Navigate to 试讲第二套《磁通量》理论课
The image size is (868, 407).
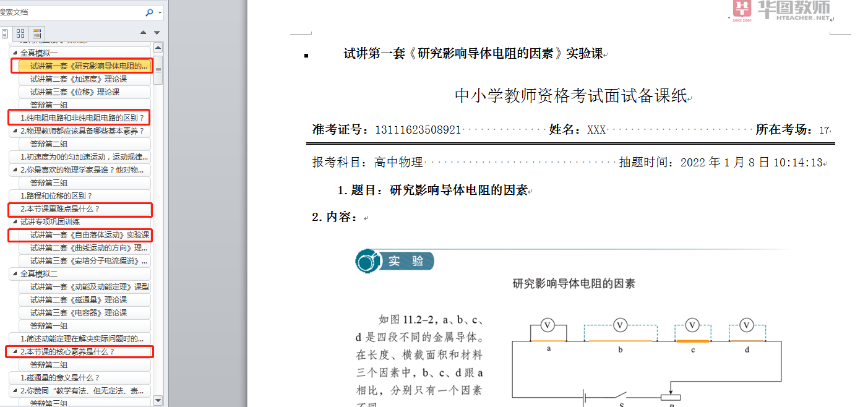[79, 300]
